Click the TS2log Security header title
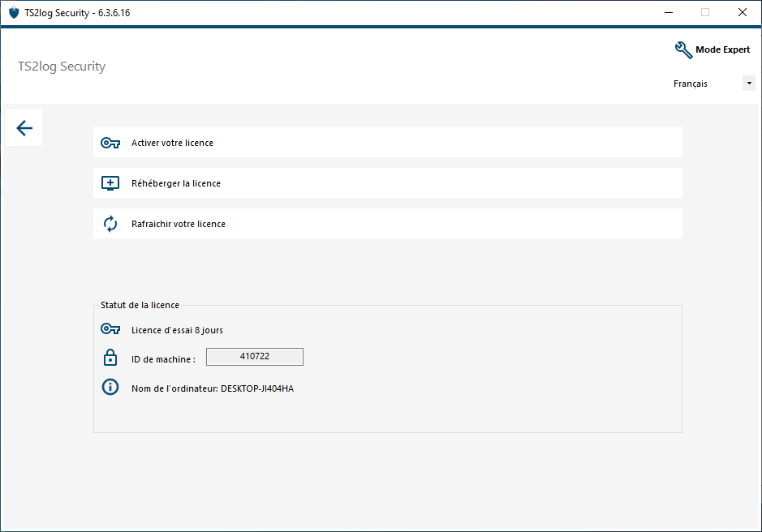The image size is (762, 532). click(x=62, y=66)
